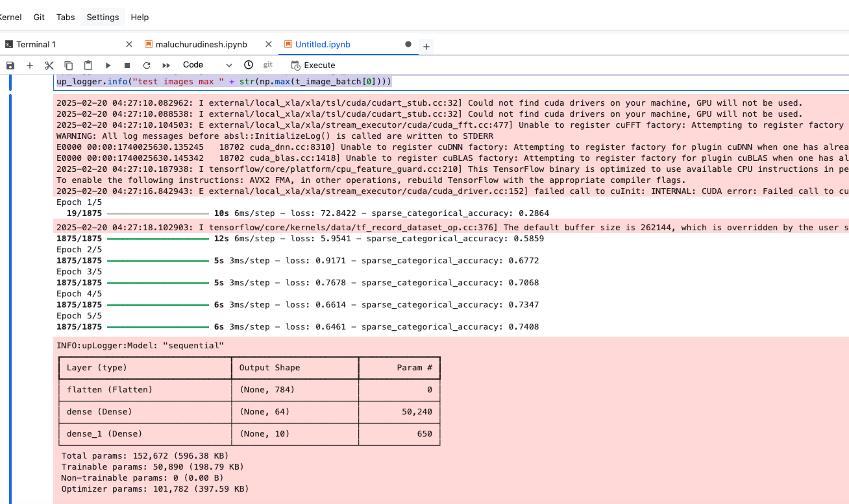The width and height of the screenshot is (849, 504).
Task: Open the Settings menu
Action: coord(103,17)
